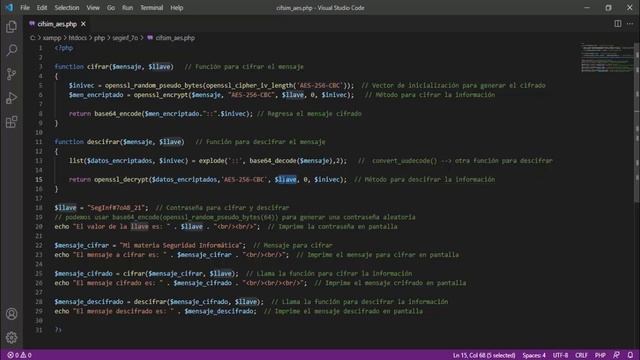Click line number 15 in the gutter
The image size is (640, 360).
point(39,180)
